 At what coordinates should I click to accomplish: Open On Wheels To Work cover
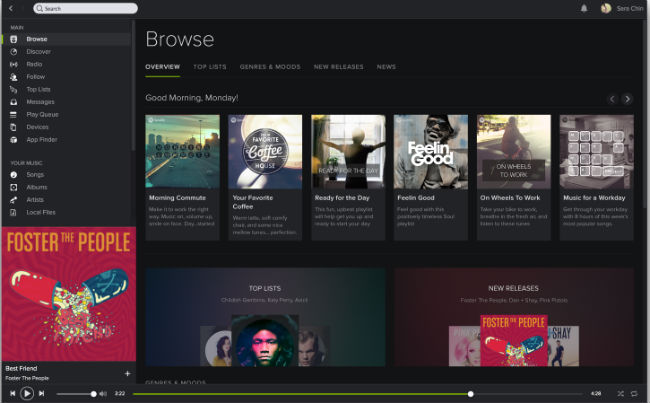(514, 152)
